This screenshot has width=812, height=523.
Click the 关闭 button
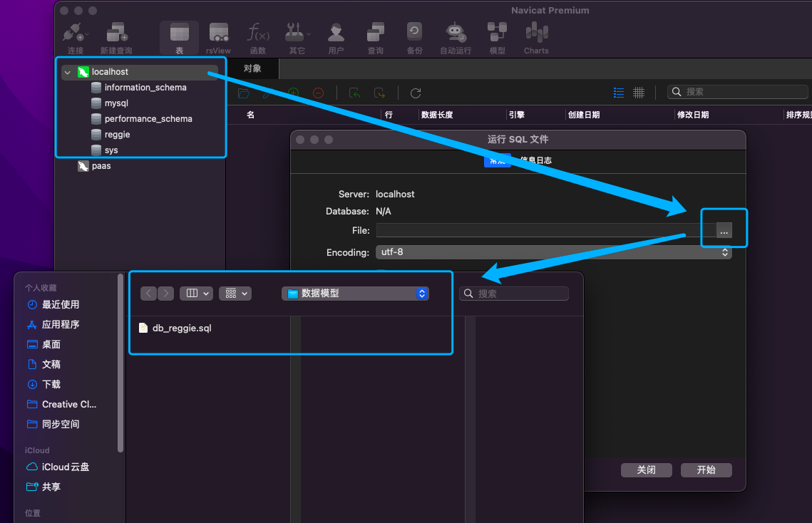647,470
